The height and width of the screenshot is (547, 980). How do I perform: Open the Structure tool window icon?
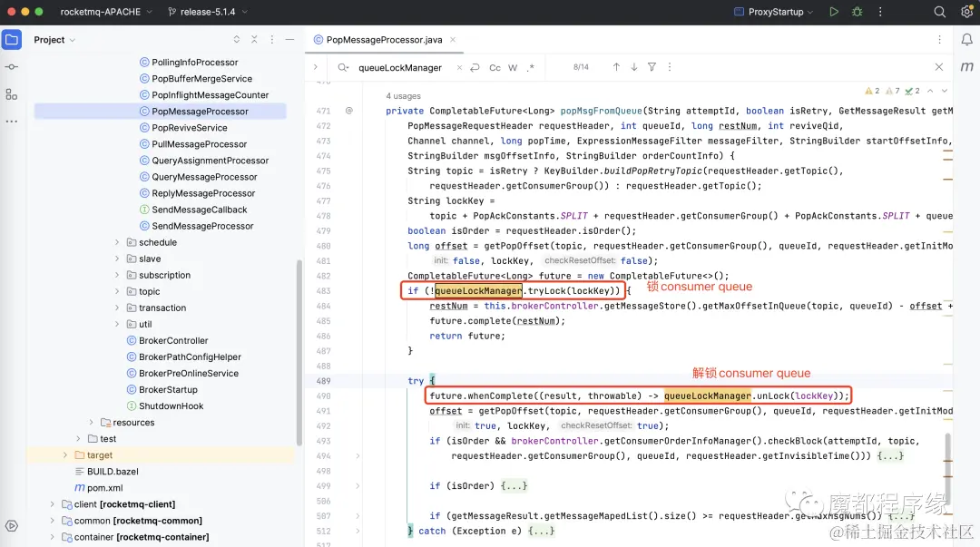[12, 94]
